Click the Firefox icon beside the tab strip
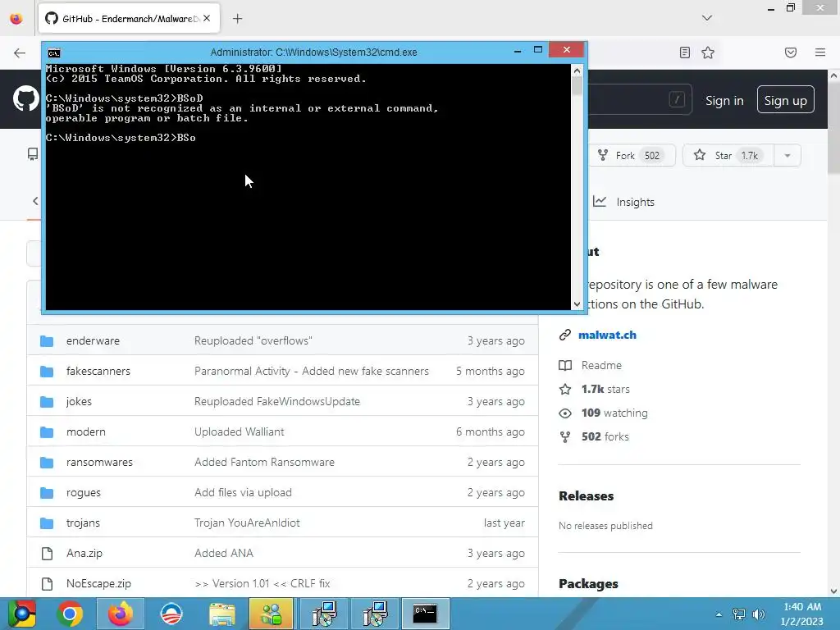Image resolution: width=840 pixels, height=630 pixels. pyautogui.click(x=16, y=19)
